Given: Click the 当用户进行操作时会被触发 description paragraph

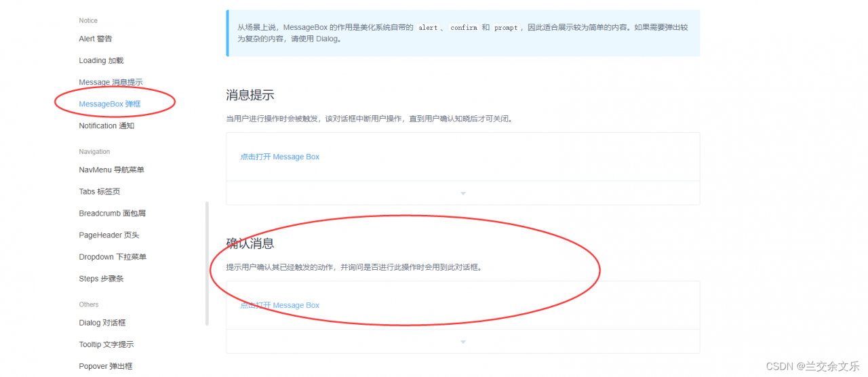Looking at the screenshot, I should pyautogui.click(x=369, y=119).
